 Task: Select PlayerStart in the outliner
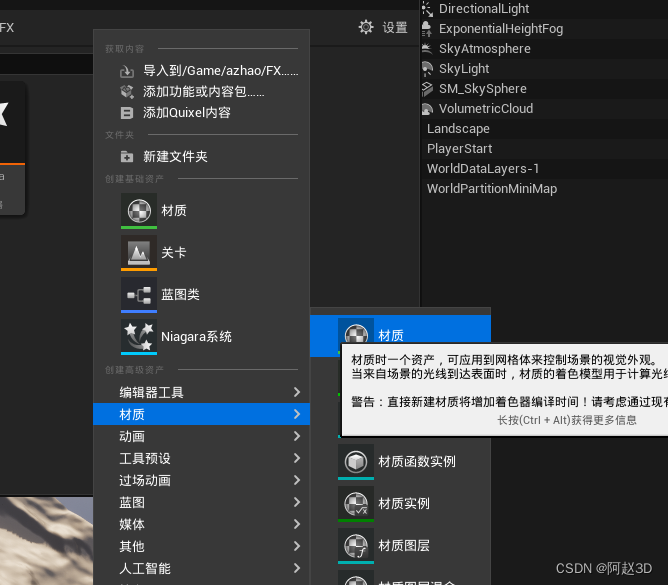[459, 149]
